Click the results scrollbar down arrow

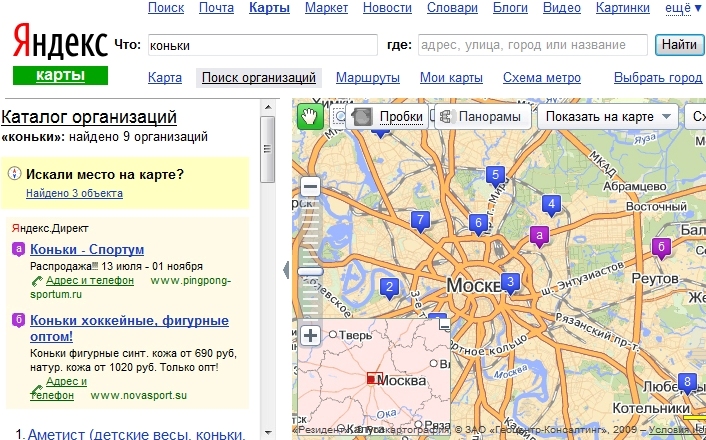(267, 433)
